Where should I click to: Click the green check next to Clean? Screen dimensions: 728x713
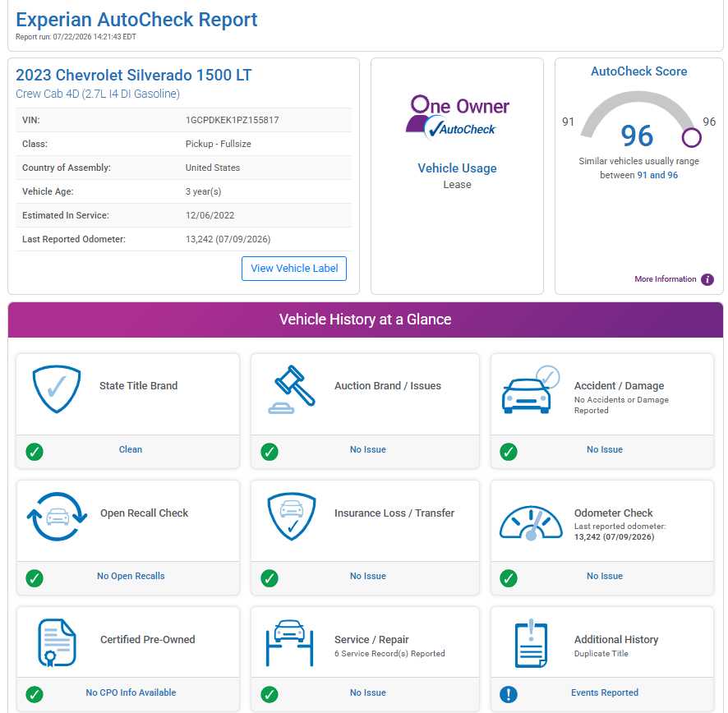tap(35, 451)
